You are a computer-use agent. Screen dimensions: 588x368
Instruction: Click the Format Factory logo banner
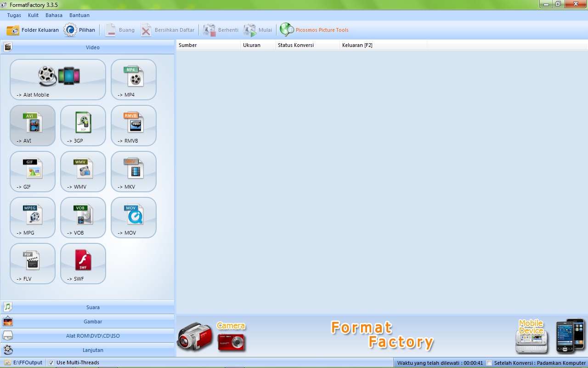point(382,335)
